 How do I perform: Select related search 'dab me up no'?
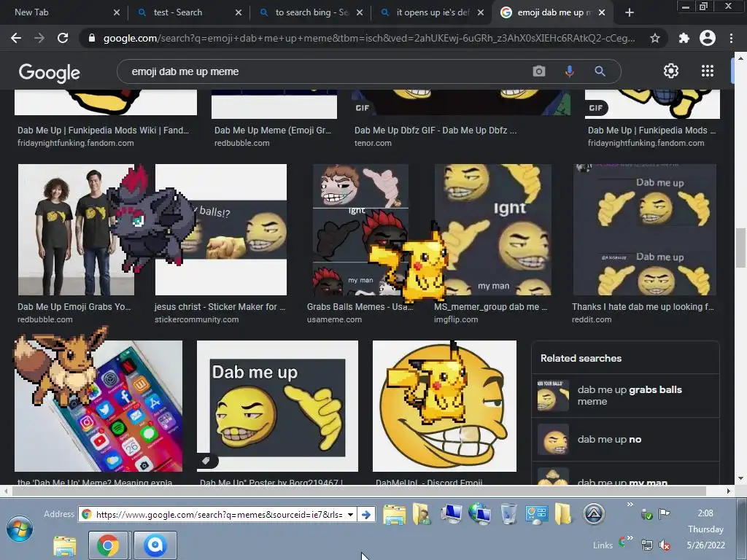(625, 439)
